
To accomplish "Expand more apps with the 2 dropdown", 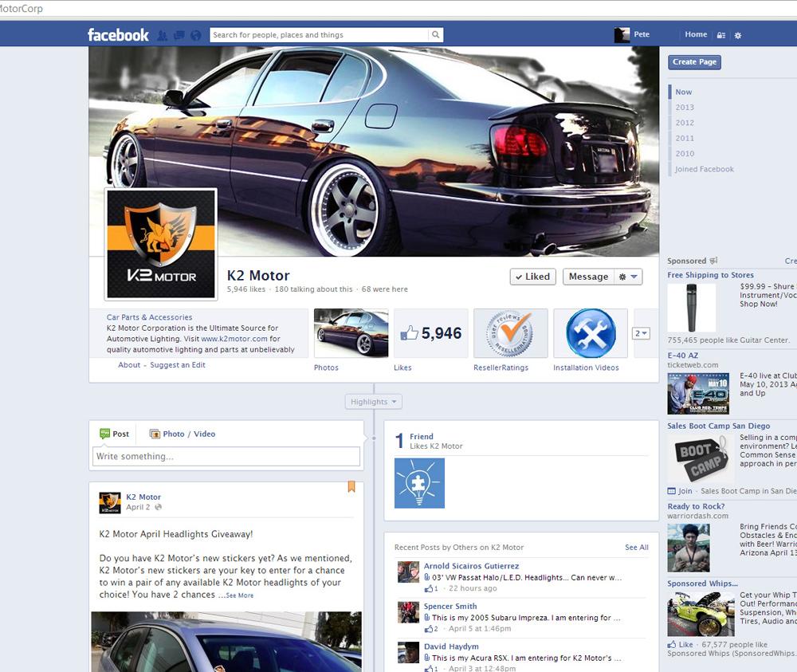I will (641, 333).
